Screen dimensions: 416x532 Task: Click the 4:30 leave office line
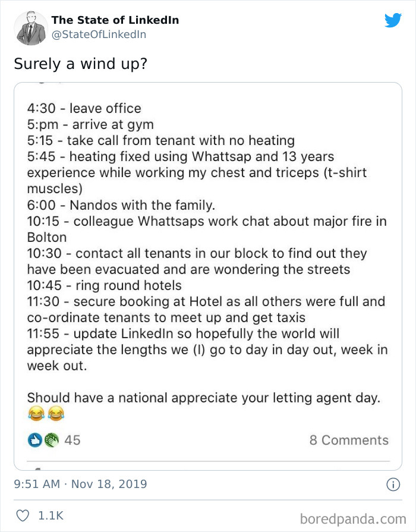[83, 108]
